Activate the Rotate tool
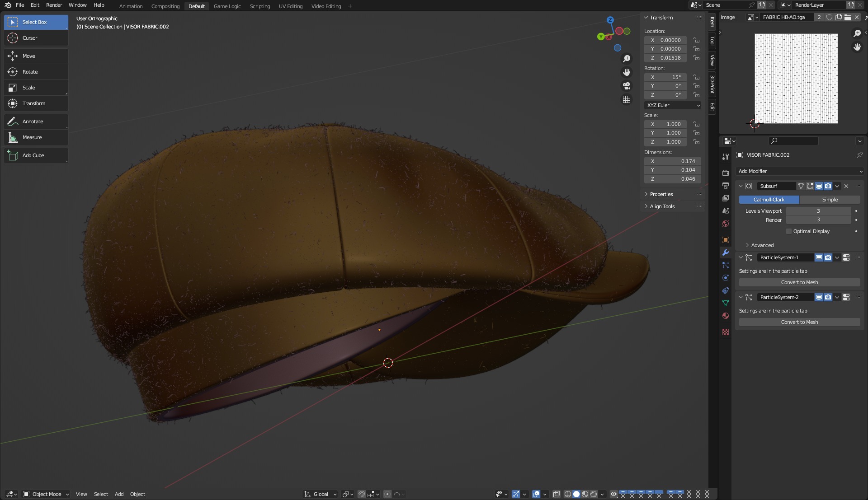 pos(36,72)
